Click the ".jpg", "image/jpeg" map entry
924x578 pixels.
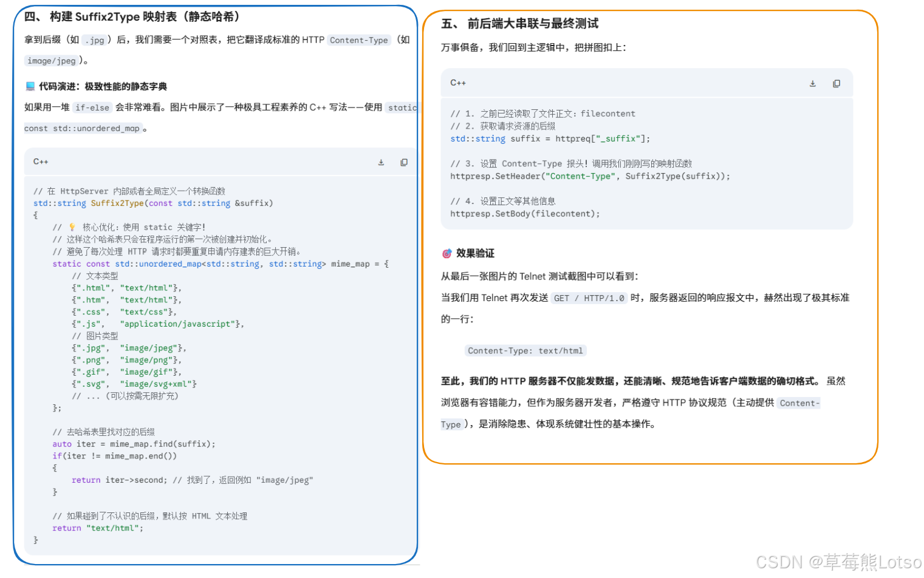[x=129, y=348]
